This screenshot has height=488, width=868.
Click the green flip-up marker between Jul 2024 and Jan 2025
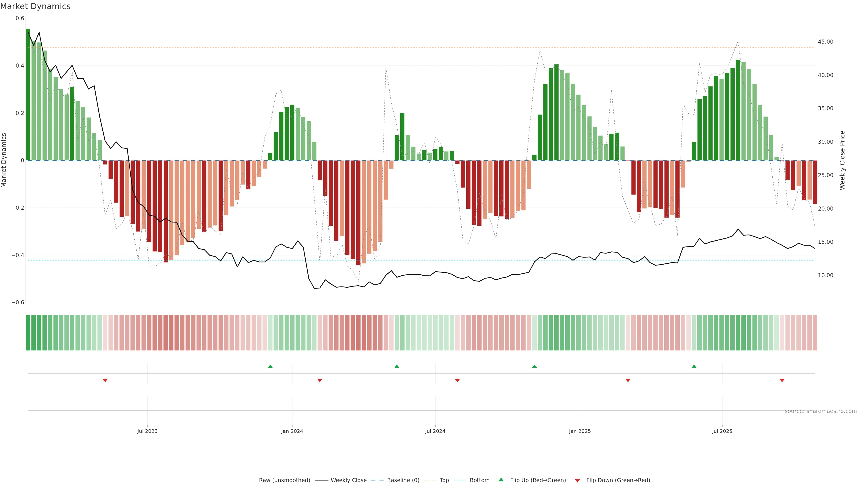point(534,366)
